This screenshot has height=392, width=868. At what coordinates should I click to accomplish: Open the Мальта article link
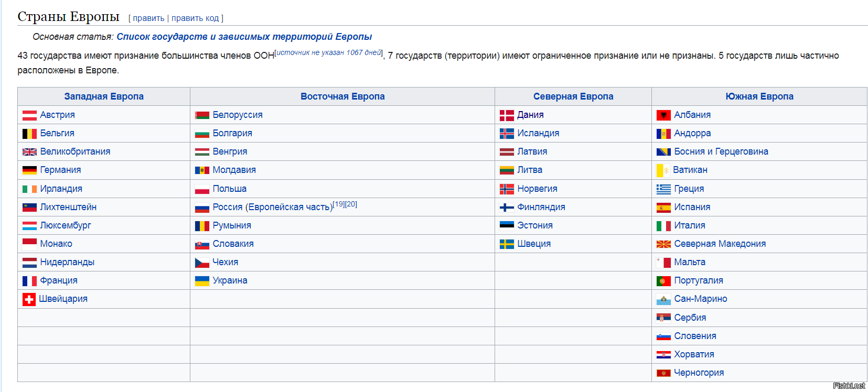click(x=690, y=262)
